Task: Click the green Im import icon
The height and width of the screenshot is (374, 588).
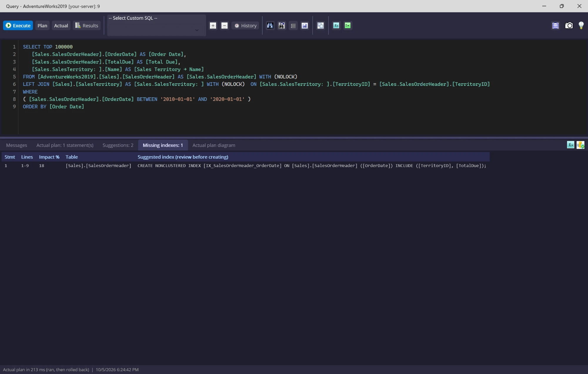Action: (348, 26)
